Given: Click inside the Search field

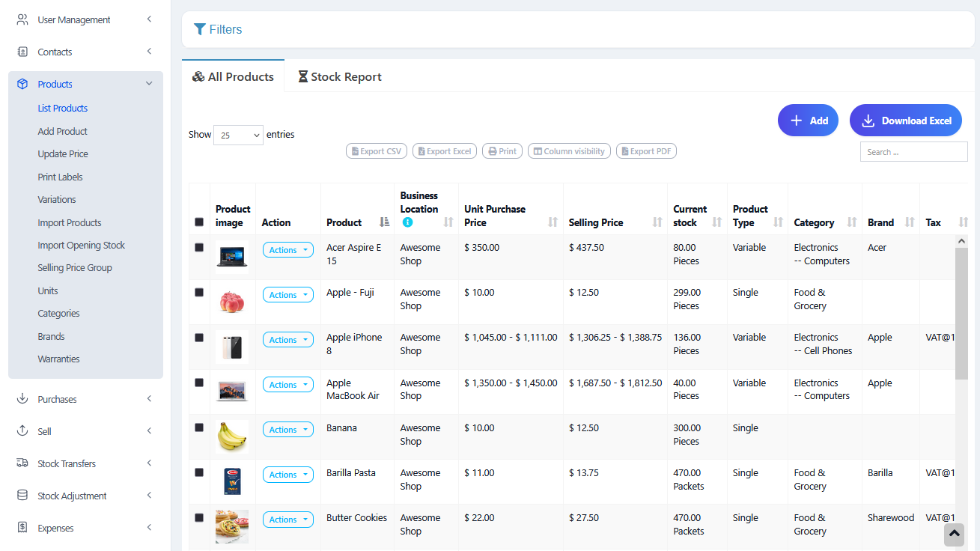Looking at the screenshot, I should click(913, 151).
